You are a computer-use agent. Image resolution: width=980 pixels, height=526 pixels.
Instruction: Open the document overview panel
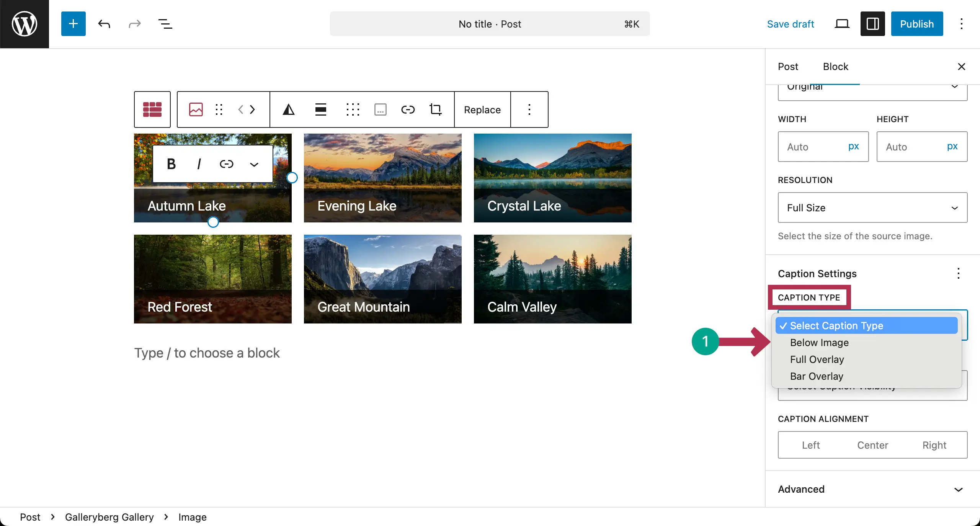(165, 24)
